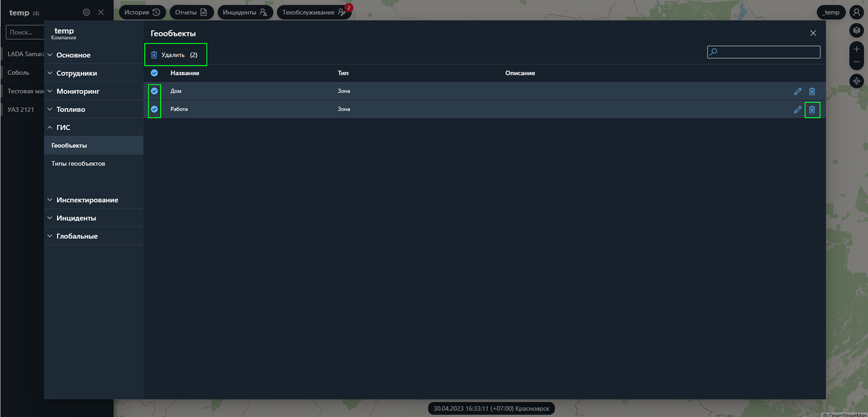Click the pencil edit icon for Дом

click(798, 91)
